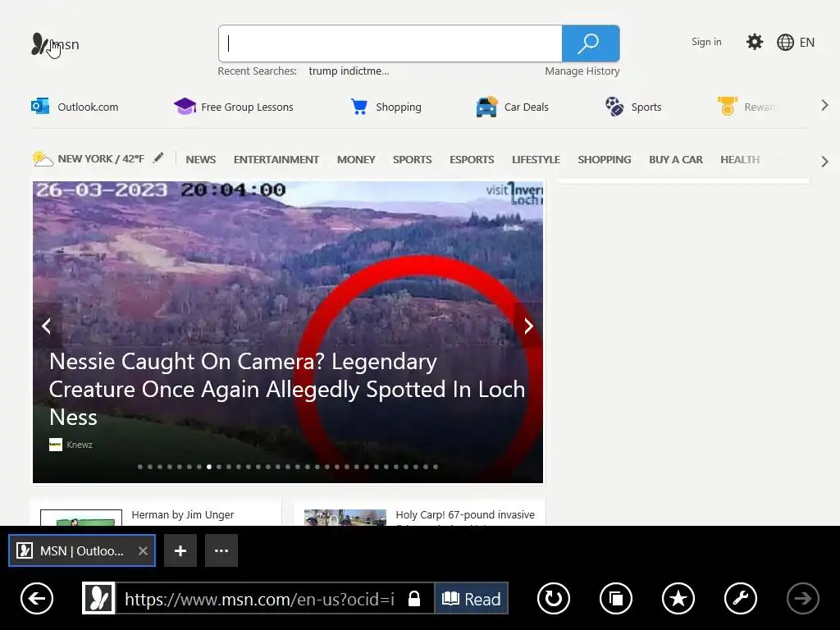Open the SHOPPING category
This screenshot has width=840, height=630.
[605, 160]
